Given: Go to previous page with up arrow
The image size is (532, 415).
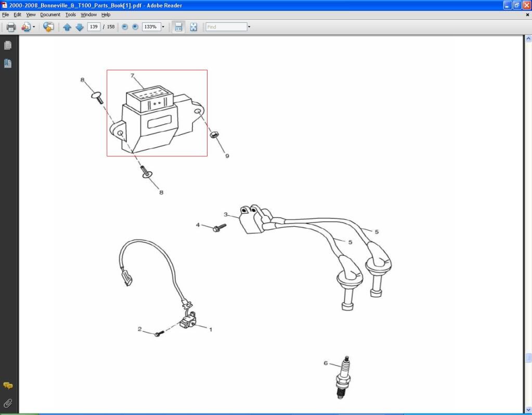Looking at the screenshot, I should tap(67, 27).
